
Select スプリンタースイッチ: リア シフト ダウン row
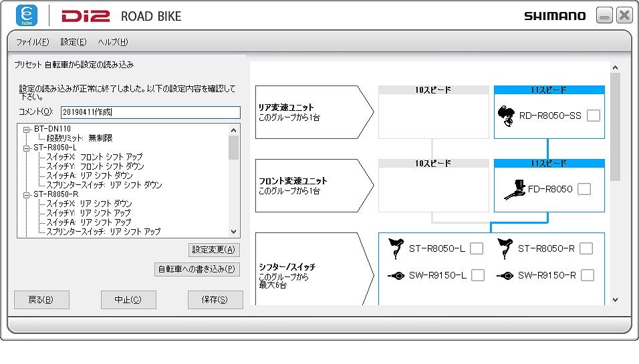104,185
